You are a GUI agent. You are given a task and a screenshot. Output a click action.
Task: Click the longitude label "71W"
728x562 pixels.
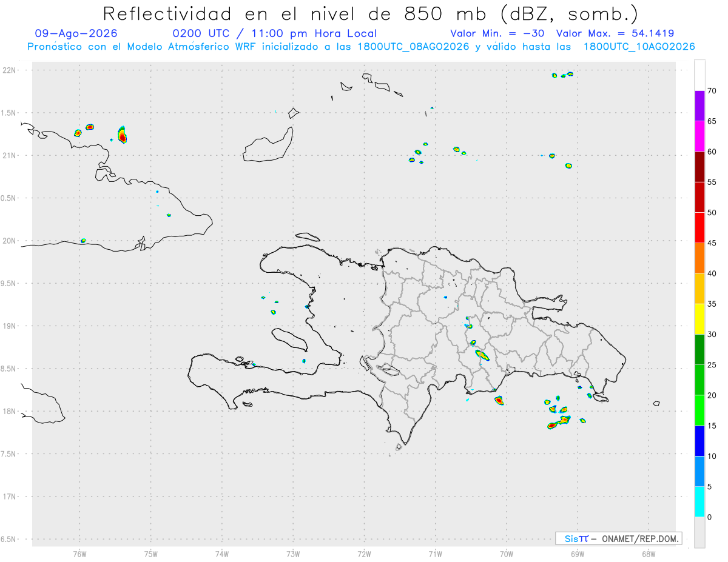436,554
